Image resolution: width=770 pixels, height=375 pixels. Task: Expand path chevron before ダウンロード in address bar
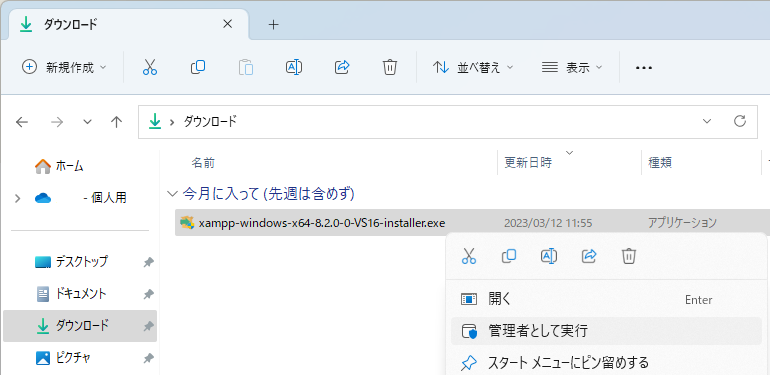tap(172, 122)
